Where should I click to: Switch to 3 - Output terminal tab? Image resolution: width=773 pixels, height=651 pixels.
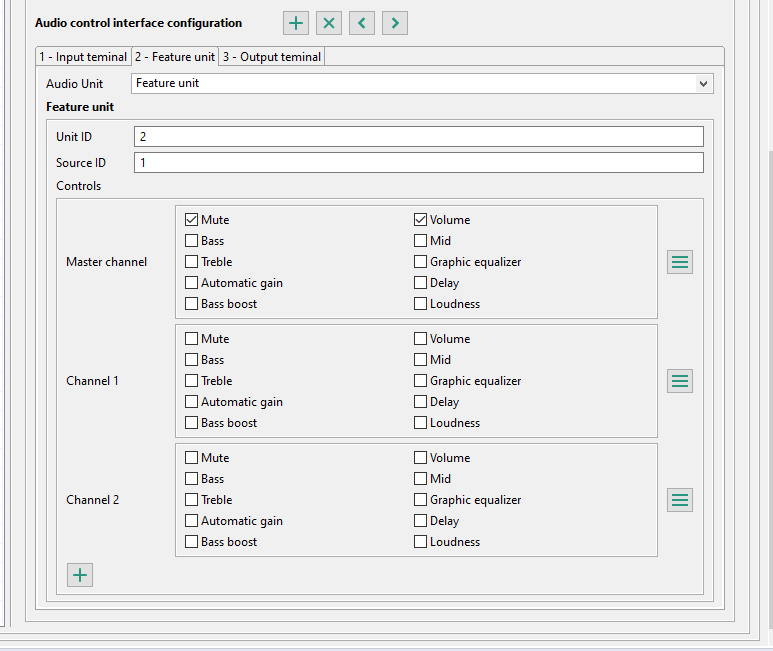(272, 57)
